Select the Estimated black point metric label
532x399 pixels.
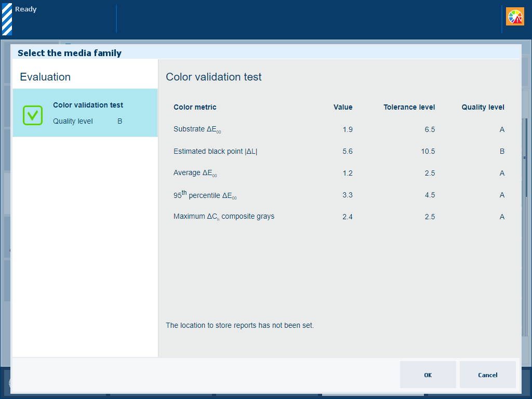(x=215, y=151)
